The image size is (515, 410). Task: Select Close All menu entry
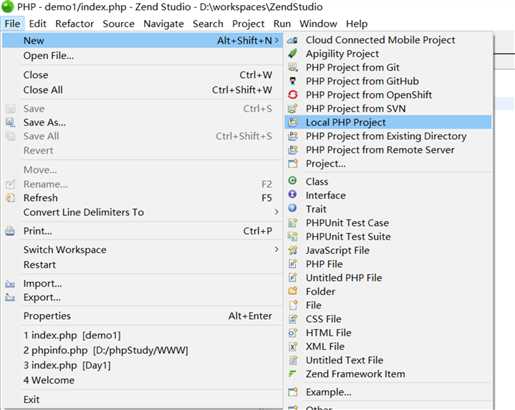click(x=143, y=90)
